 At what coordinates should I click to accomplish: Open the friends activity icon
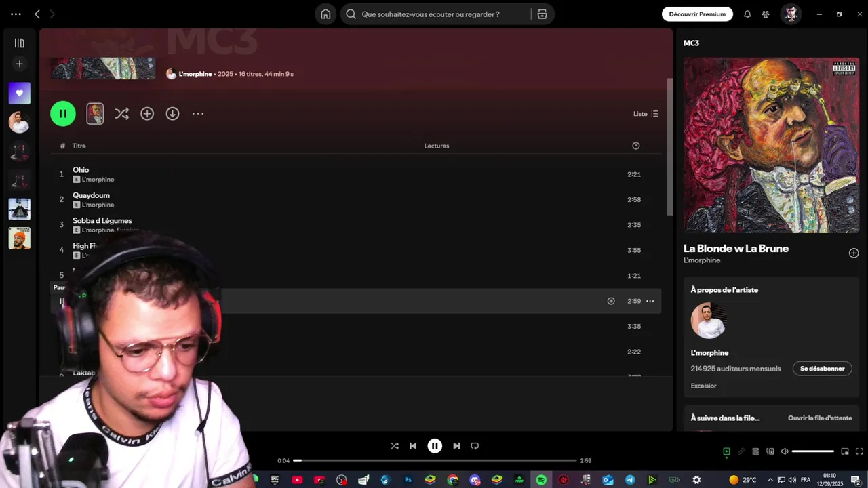pyautogui.click(x=766, y=14)
